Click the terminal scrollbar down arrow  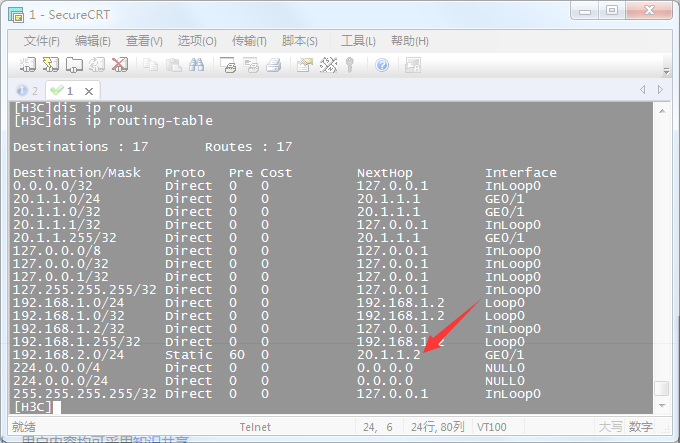662,406
